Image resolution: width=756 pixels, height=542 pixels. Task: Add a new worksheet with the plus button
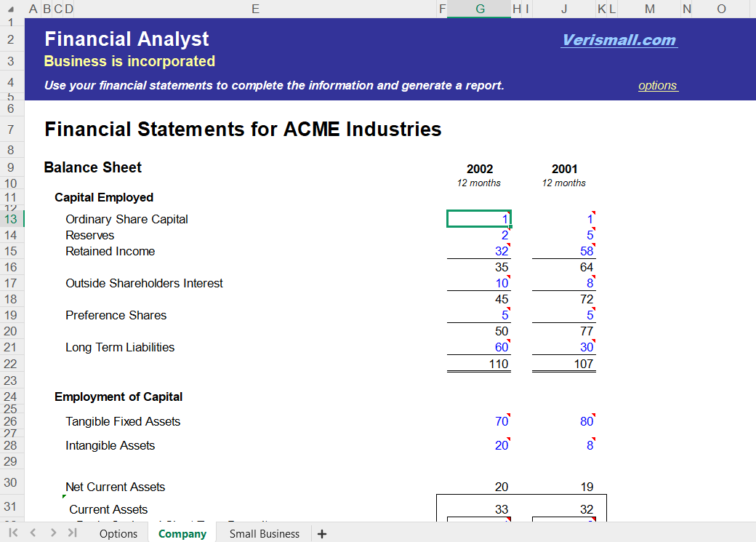click(x=321, y=533)
